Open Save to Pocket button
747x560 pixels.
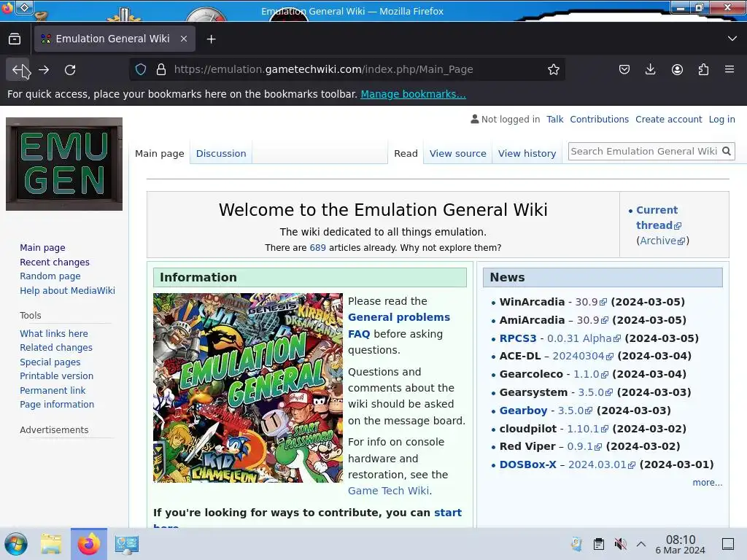[624, 69]
